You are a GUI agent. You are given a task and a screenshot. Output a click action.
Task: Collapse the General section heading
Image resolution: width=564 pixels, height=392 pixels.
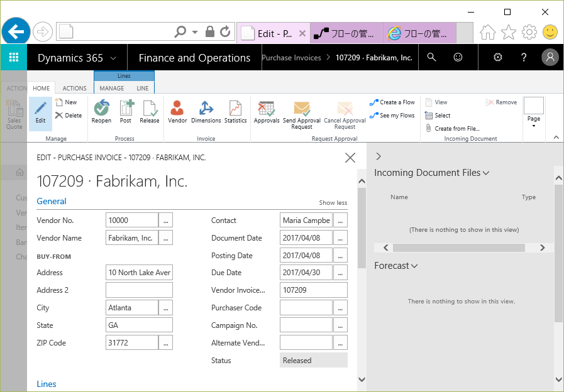(52, 201)
